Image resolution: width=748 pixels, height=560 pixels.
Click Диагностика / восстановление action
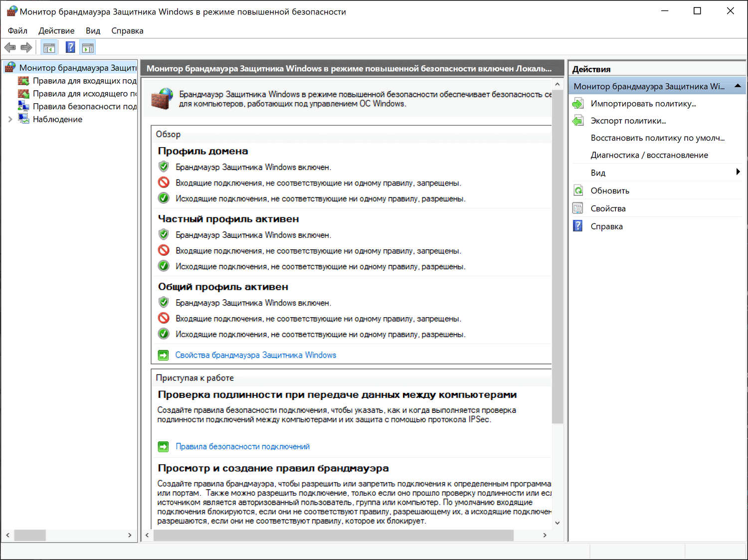(649, 155)
